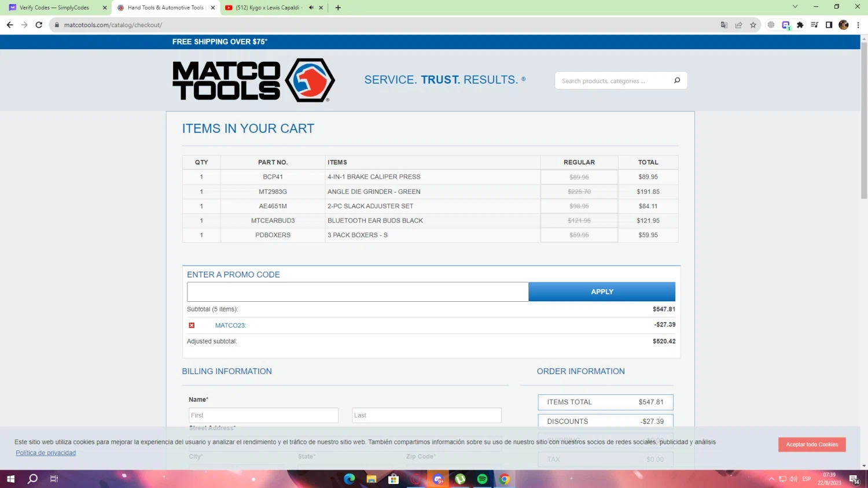Focus the promo code input field
Viewport: 868px width, 488px height.
(x=358, y=292)
